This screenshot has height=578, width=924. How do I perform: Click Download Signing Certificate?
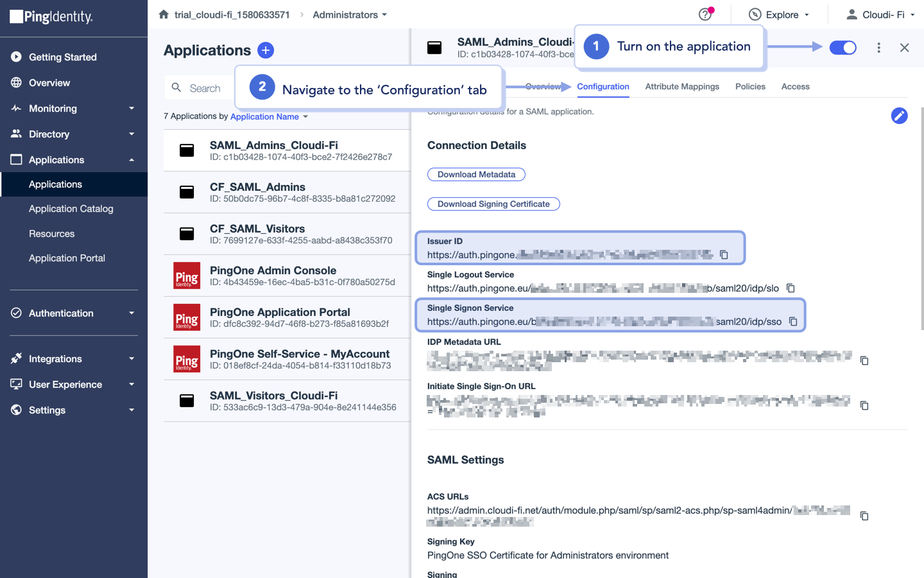coord(493,204)
